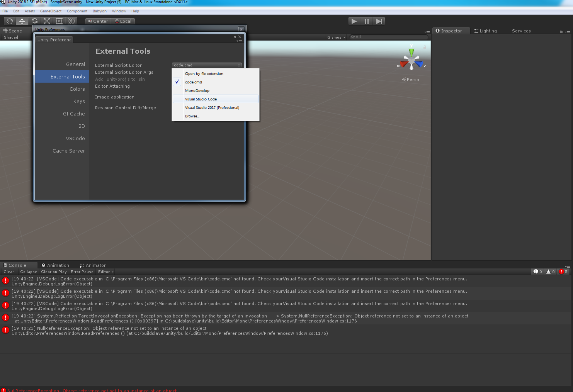Open the Gizmos dropdown
The height and width of the screenshot is (392, 573).
click(336, 37)
